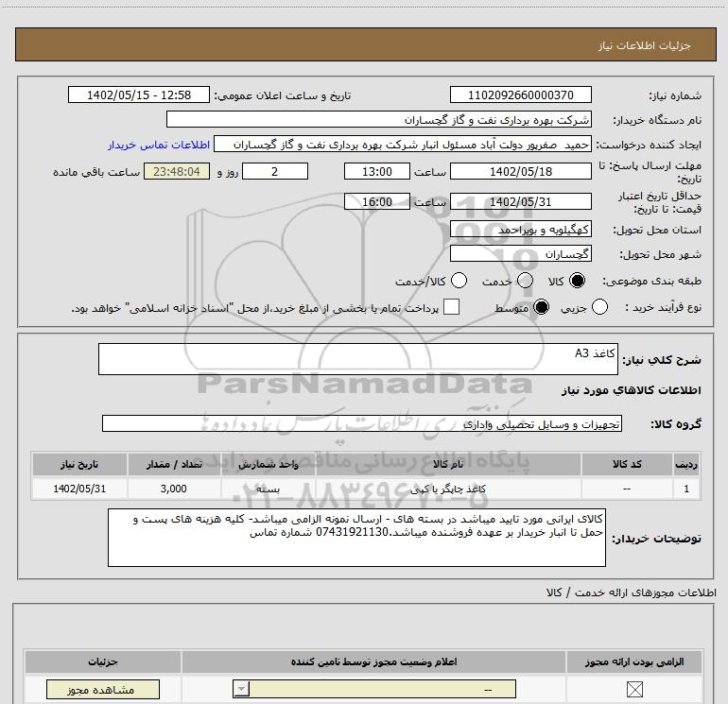Click the countdown timer 23:48:04
728x704 pixels.
[x=177, y=171]
